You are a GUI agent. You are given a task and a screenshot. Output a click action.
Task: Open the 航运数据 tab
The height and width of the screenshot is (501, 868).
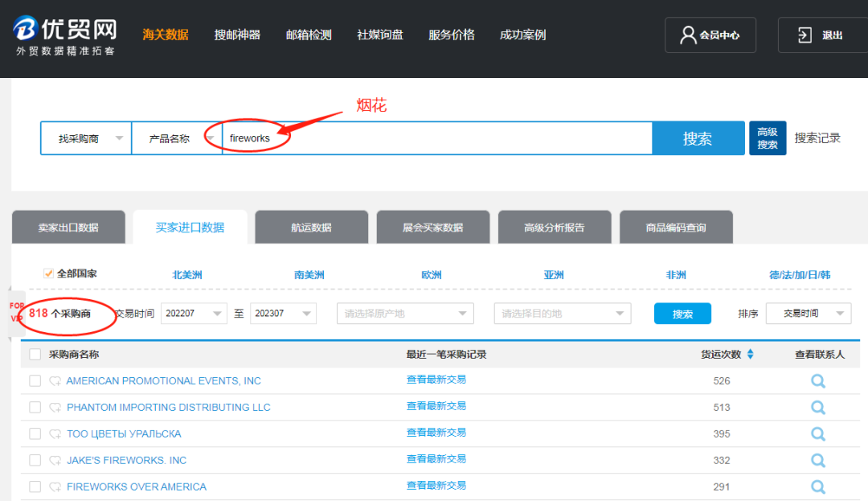click(311, 228)
